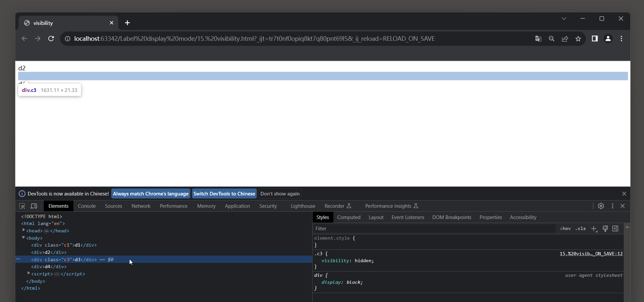Bookmark this tab with the star icon
The image size is (644, 302).
pos(578,39)
